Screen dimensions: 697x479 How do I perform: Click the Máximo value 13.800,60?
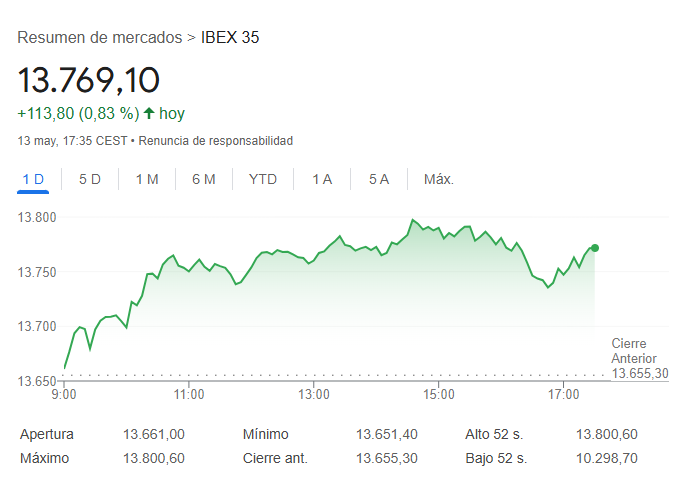pos(154,458)
